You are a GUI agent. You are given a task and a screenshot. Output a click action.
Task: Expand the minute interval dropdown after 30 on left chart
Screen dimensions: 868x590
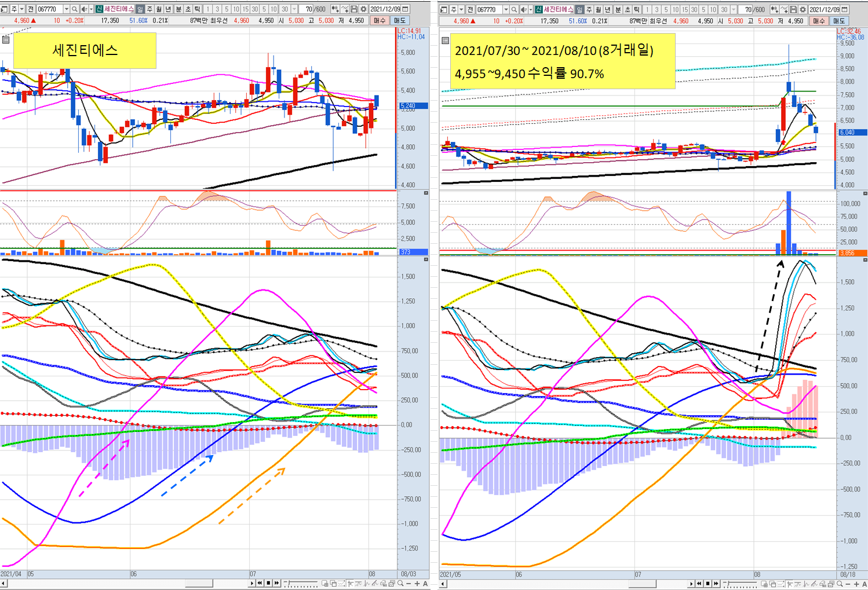[294, 9]
